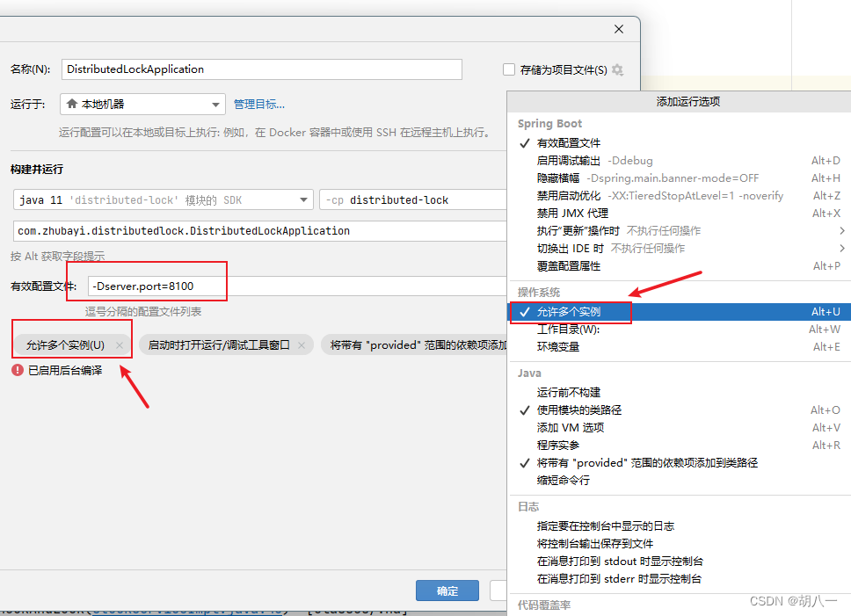Screen dimensions: 851x616
Task: Select 在消息打印到 stdout 时显示控制台
Action: (680, 562)
